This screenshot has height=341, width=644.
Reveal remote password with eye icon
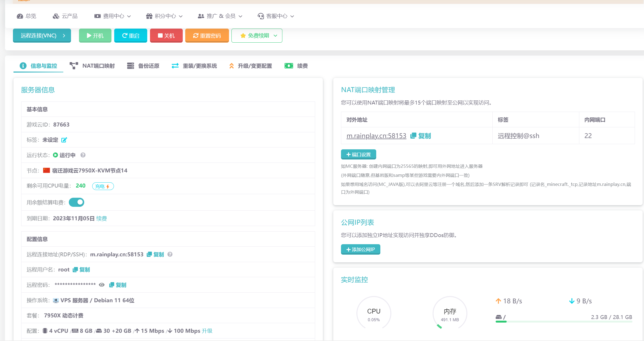coord(102,285)
